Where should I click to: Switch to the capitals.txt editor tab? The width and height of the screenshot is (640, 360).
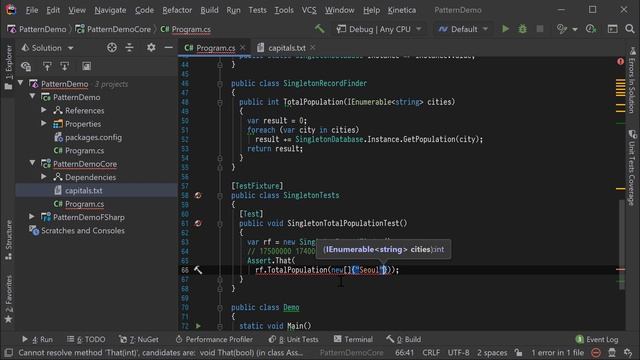[287, 48]
